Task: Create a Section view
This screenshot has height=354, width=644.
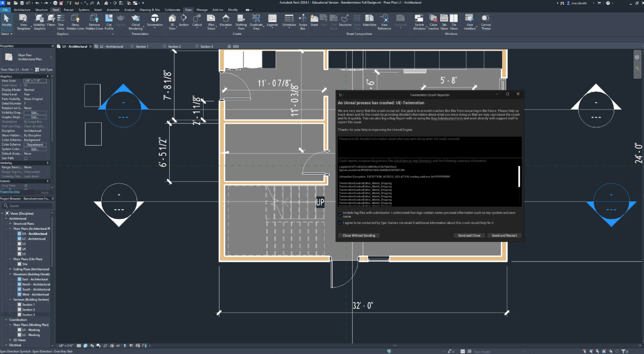Action: [183, 20]
